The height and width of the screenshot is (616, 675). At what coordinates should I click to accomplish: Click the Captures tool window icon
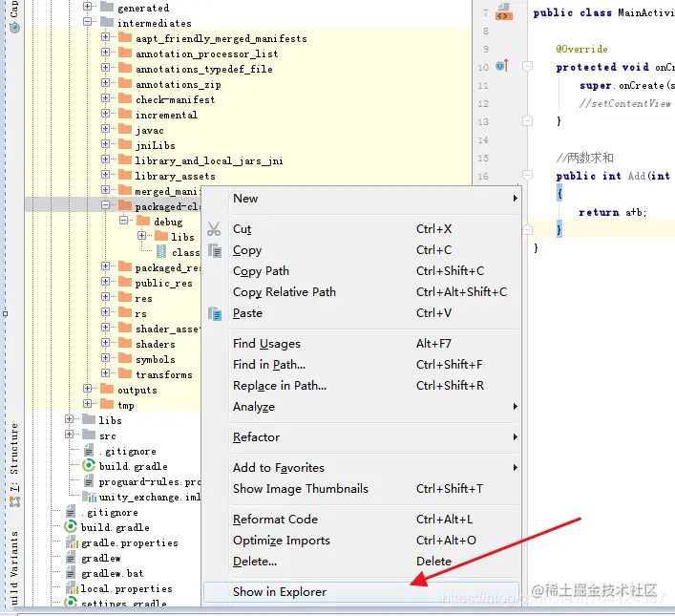coord(14,28)
